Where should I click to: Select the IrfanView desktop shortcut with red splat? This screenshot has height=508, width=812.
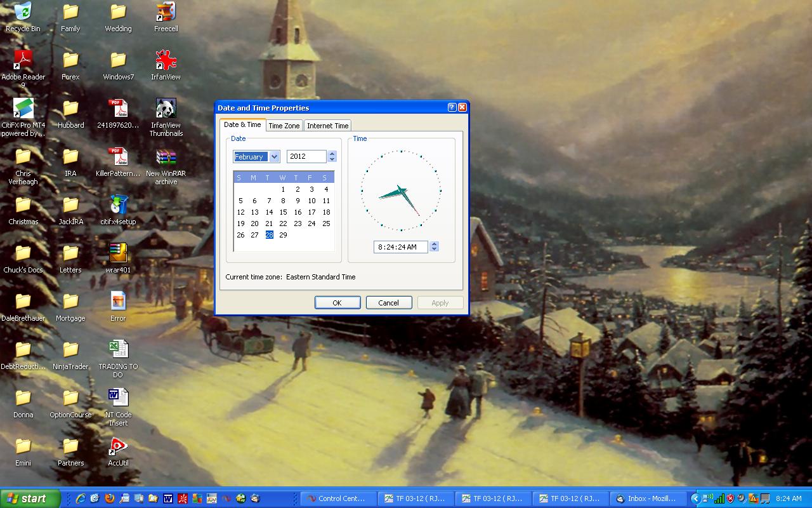point(166,65)
